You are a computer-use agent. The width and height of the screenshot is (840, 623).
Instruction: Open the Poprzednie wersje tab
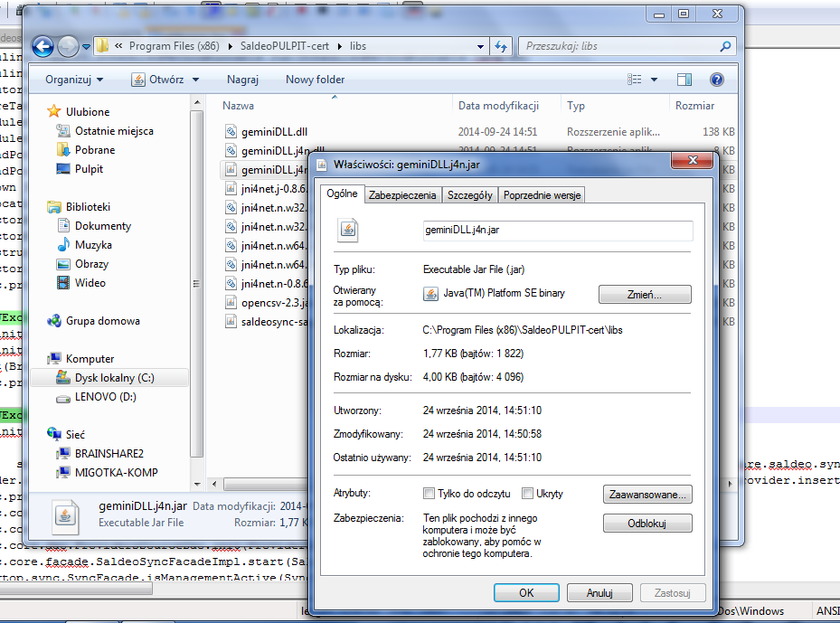tap(543, 195)
